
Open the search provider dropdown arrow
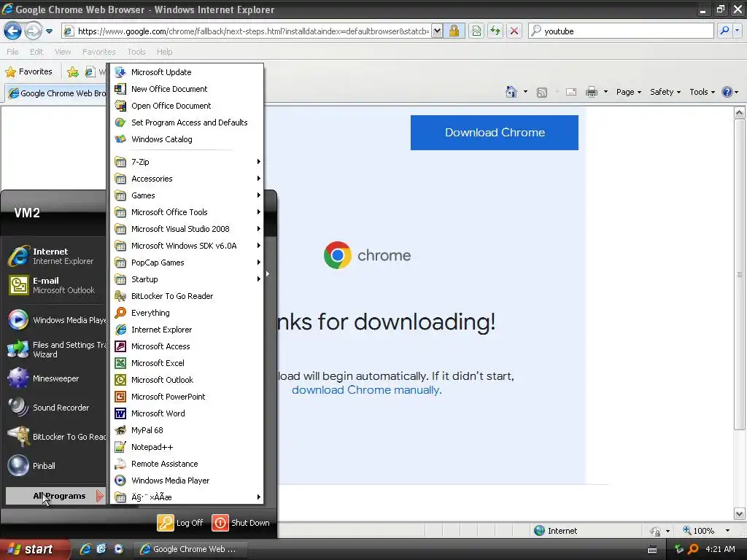[737, 31]
